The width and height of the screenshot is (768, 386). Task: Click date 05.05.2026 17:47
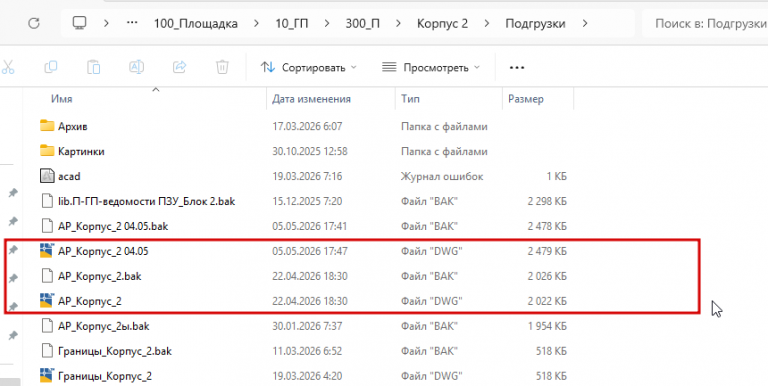click(310, 251)
